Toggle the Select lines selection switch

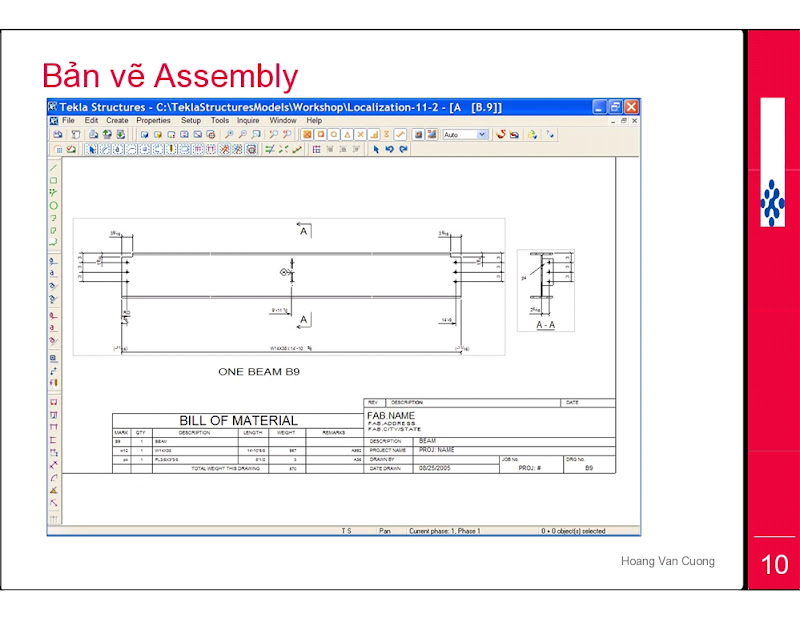pos(105,150)
